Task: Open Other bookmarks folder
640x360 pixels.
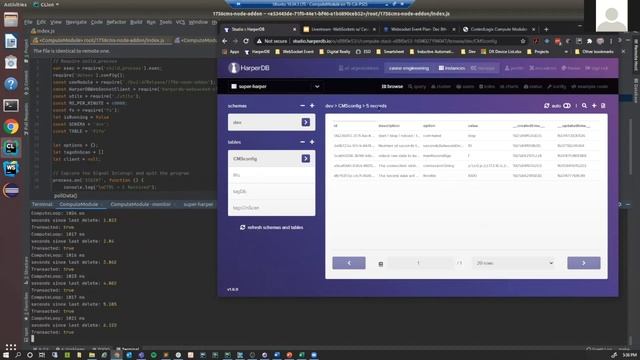Action: 594,52
